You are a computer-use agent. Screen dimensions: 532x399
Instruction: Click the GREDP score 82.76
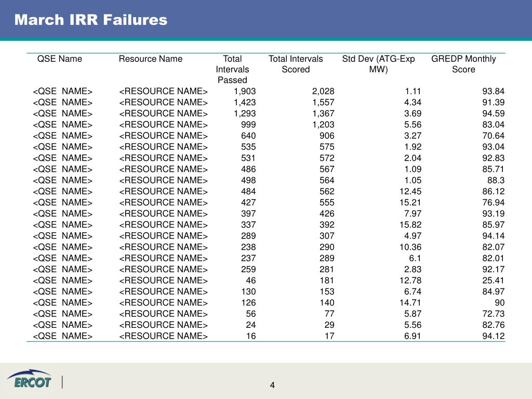click(494, 325)
